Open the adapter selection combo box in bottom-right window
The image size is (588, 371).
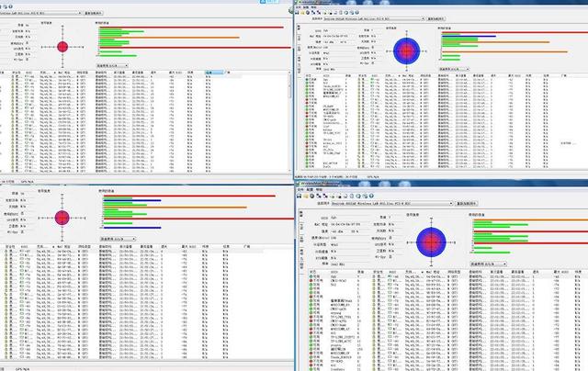pyautogui.click(x=392, y=204)
